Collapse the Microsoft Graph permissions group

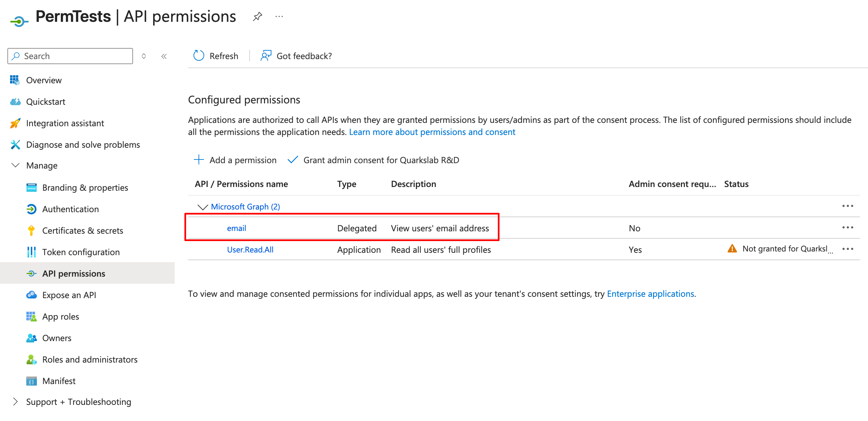(x=203, y=207)
